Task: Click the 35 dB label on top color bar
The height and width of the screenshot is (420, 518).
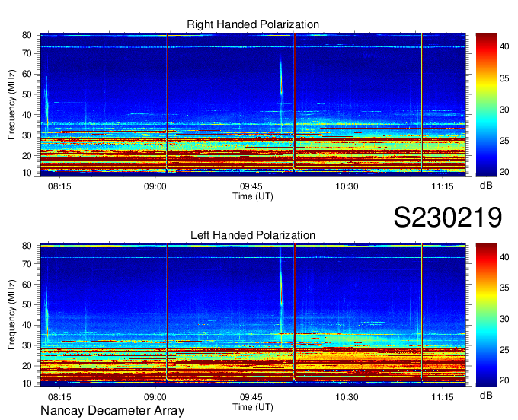Action: coord(504,78)
